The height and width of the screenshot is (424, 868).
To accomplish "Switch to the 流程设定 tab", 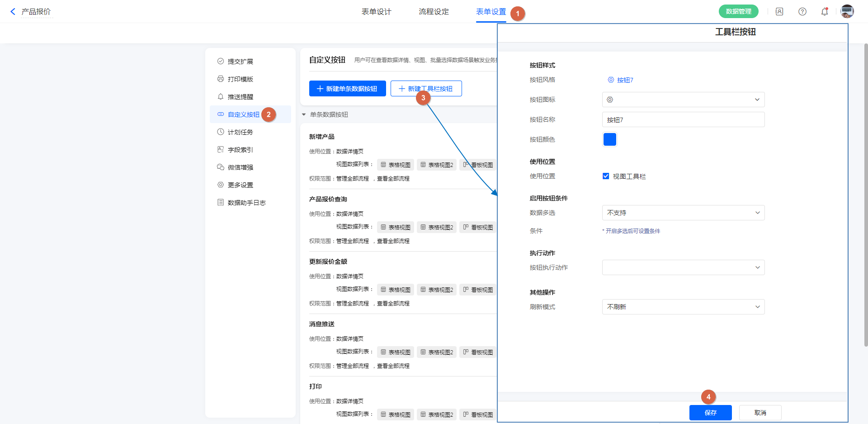I will point(434,12).
